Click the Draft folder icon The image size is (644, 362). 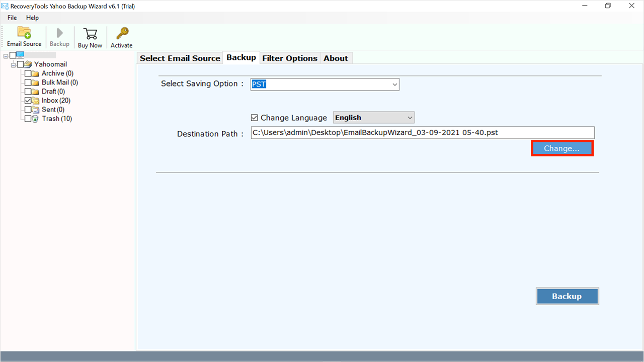[x=35, y=92]
